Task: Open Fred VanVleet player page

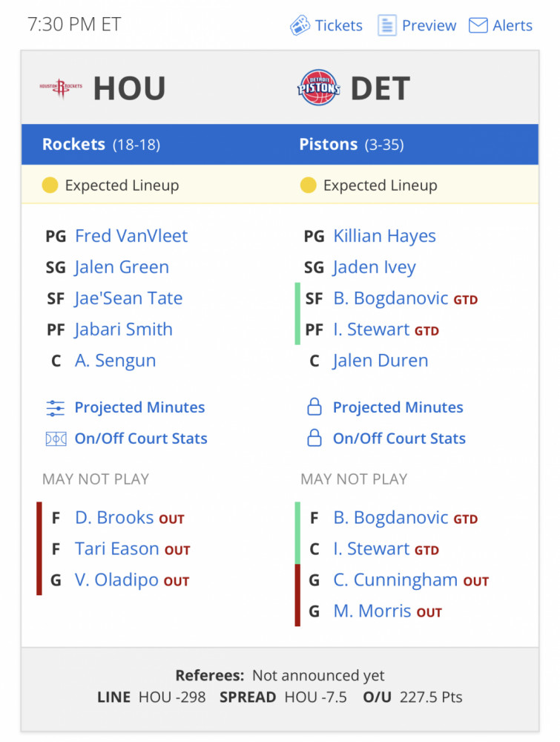Action: [x=131, y=236]
